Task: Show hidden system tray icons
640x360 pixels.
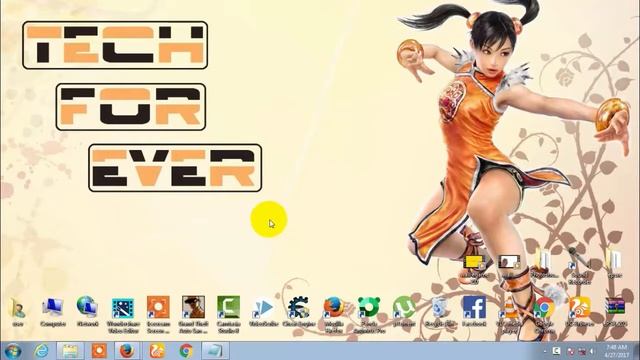Action: tap(545, 351)
